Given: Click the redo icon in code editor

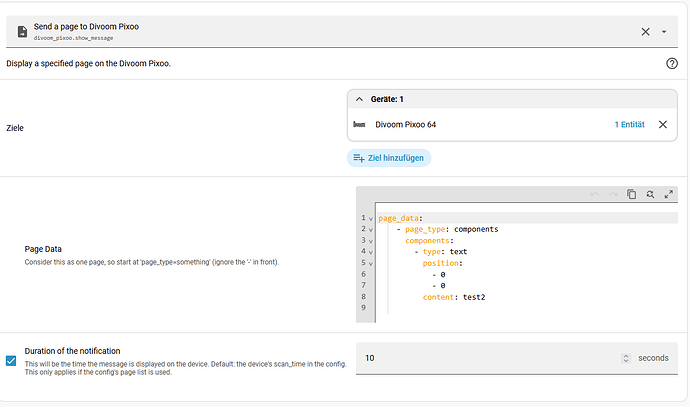Looking at the screenshot, I should point(613,194).
